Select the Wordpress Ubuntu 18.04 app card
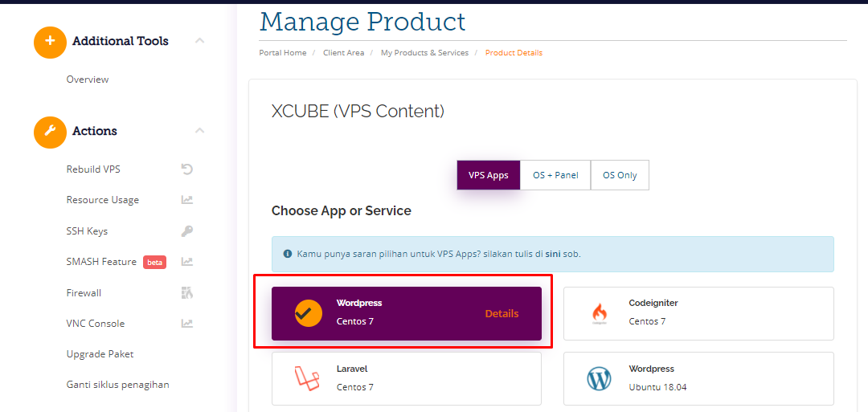The height and width of the screenshot is (412, 868). click(698, 379)
